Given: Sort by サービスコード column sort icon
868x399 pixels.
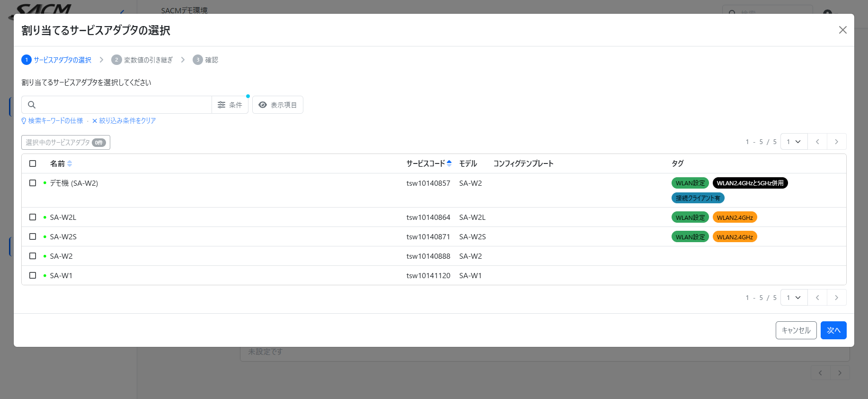Looking at the screenshot, I should (x=449, y=163).
